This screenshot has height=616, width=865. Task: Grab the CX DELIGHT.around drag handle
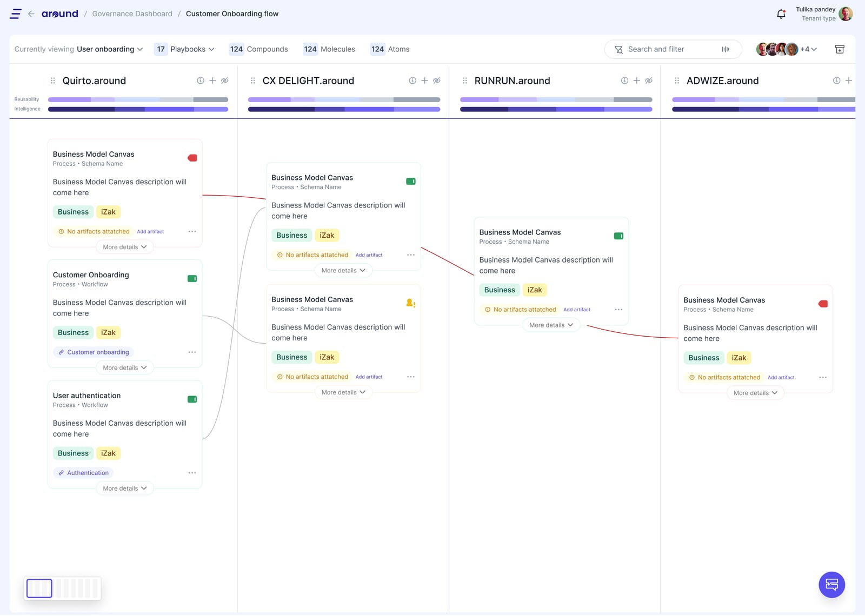(253, 81)
